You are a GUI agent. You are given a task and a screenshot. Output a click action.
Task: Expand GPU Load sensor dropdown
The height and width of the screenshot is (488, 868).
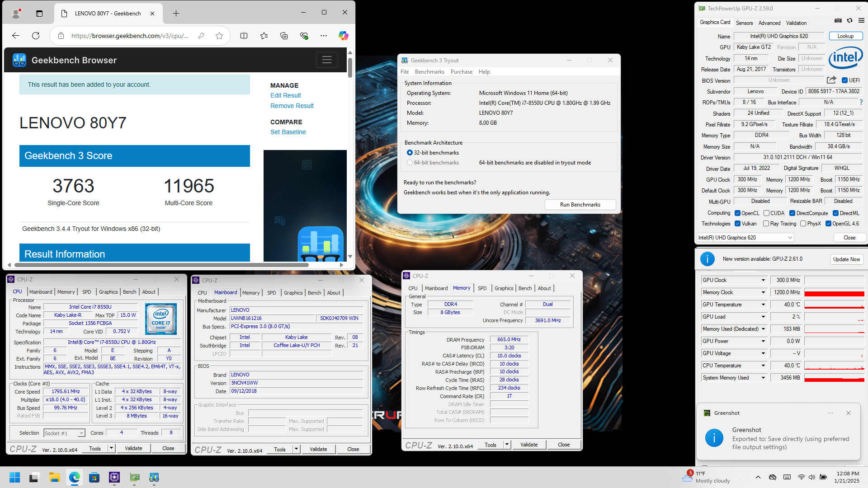pyautogui.click(x=763, y=317)
